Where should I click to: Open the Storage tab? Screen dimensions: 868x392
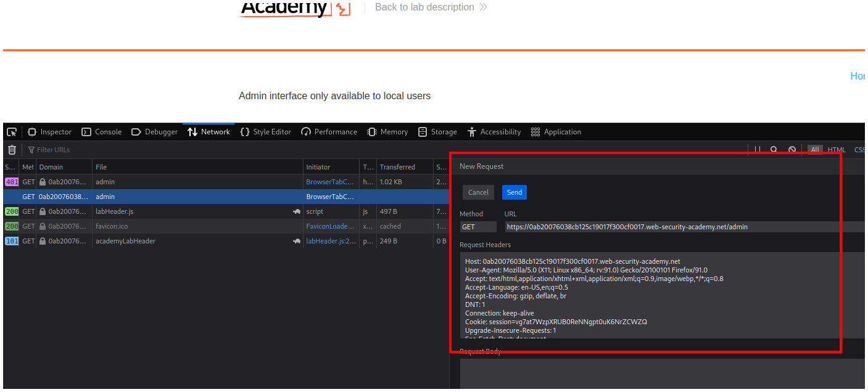(437, 132)
